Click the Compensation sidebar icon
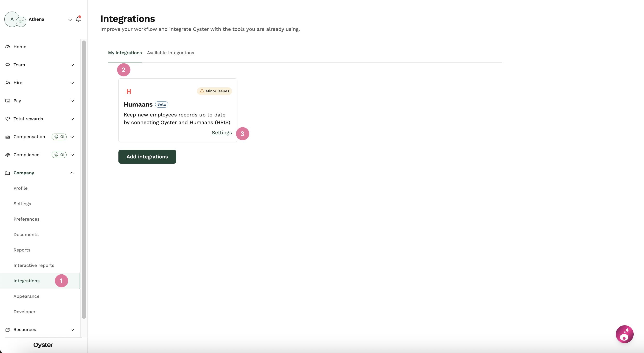This screenshot has height=353, width=644. coord(8,137)
